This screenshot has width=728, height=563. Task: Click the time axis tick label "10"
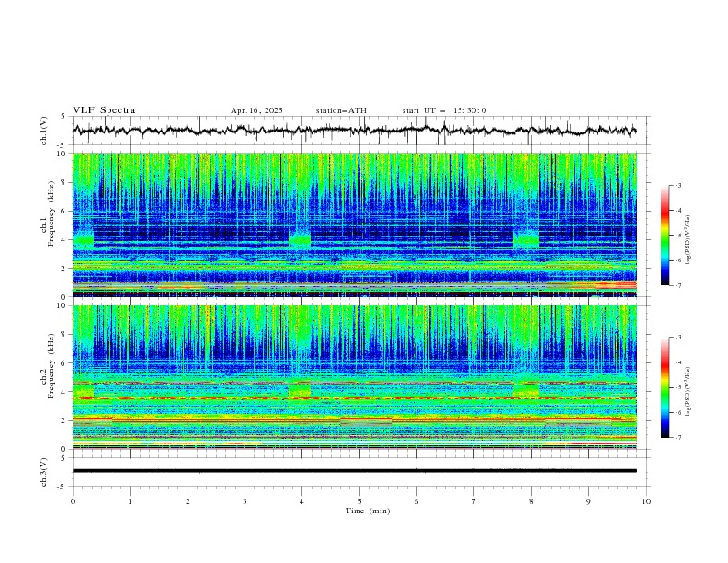pyautogui.click(x=646, y=501)
